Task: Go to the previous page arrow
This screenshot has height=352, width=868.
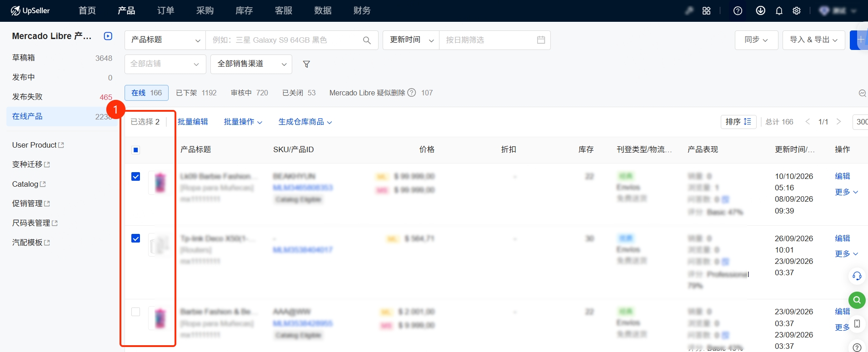Action: click(808, 122)
